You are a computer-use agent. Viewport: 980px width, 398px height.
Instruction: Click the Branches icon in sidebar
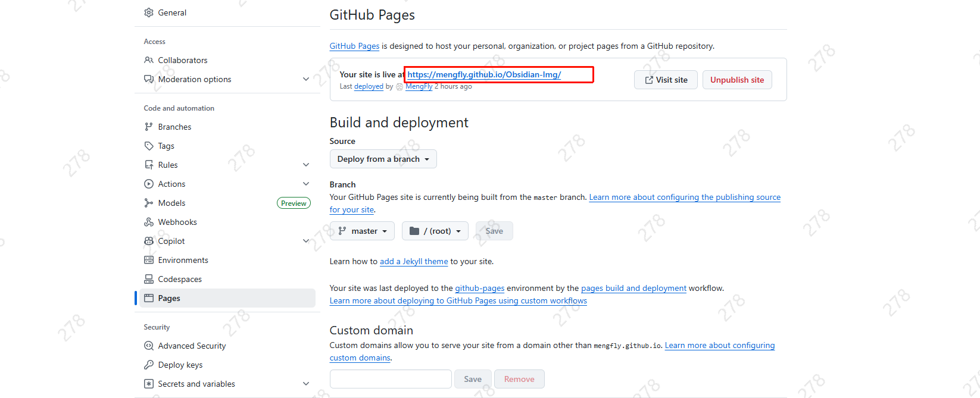[149, 127]
